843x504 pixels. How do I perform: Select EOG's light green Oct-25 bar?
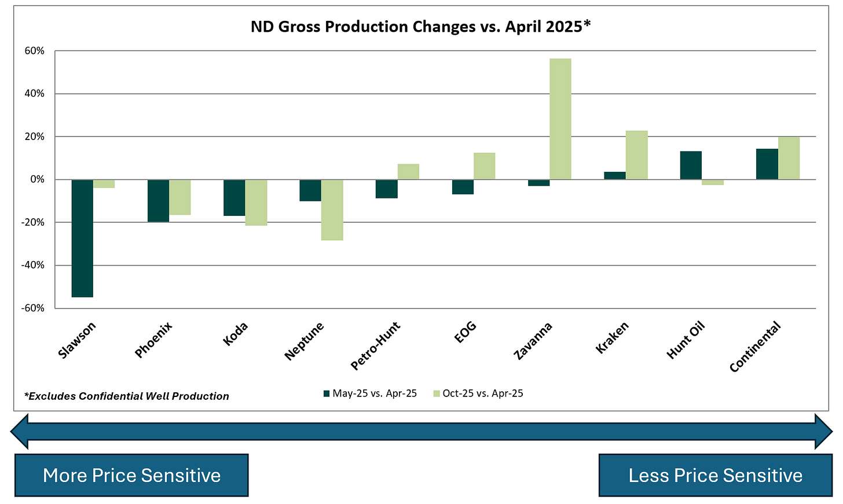pyautogui.click(x=485, y=166)
